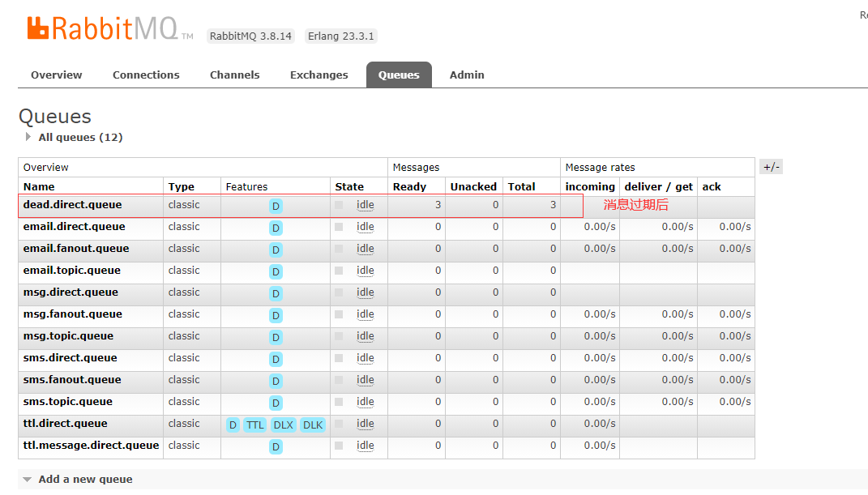Open the ttl.message.direct.queue details
The height and width of the screenshot is (495, 868).
tap(92, 446)
